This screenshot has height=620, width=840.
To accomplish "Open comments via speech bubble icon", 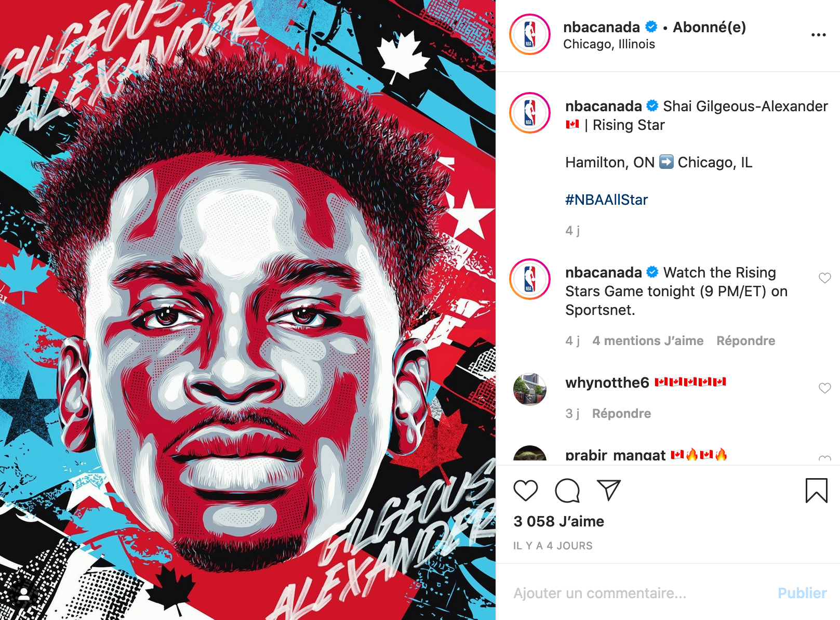I will (x=567, y=491).
